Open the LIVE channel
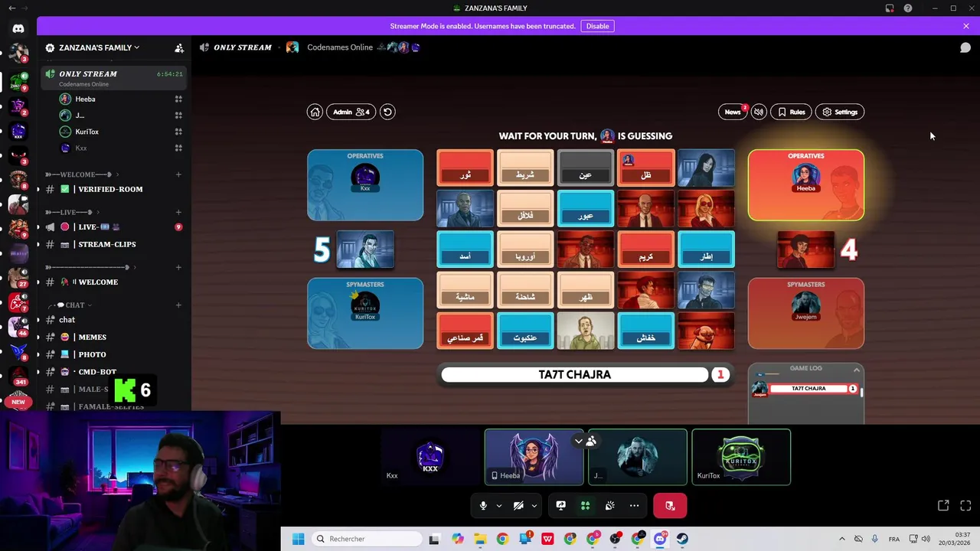Viewport: 980px width, 551px height. pos(115,227)
